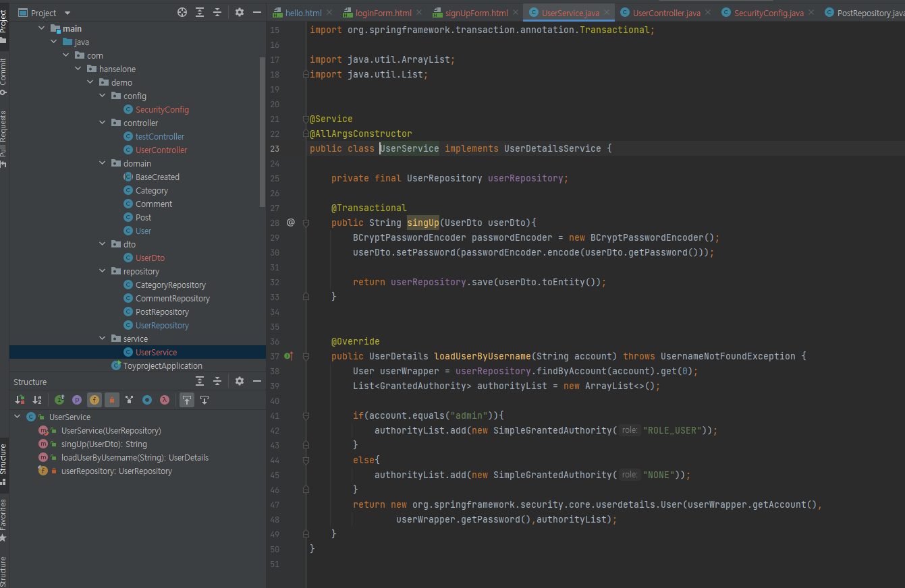Collapse the java folder node

[x=53, y=42]
